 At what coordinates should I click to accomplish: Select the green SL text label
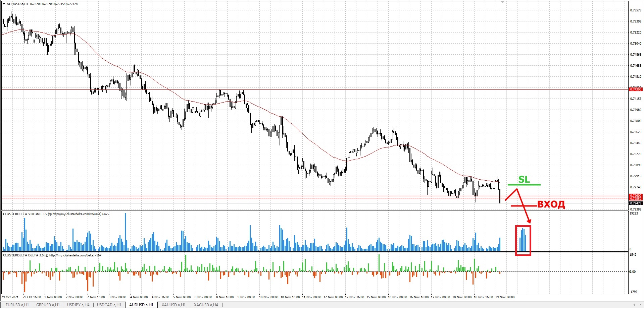(524, 180)
